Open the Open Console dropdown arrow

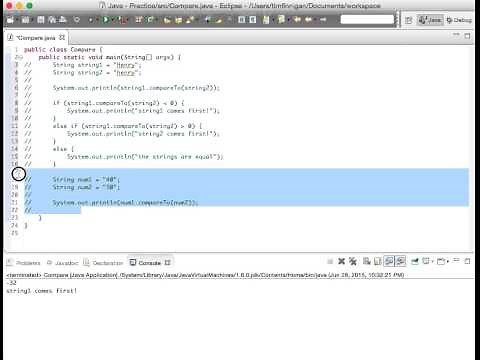448,261
